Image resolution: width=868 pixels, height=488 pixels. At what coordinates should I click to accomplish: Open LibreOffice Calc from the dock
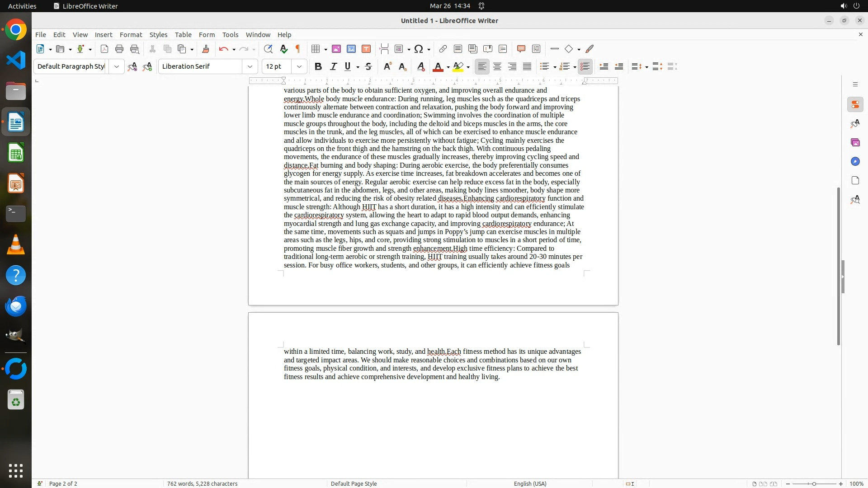point(16,153)
